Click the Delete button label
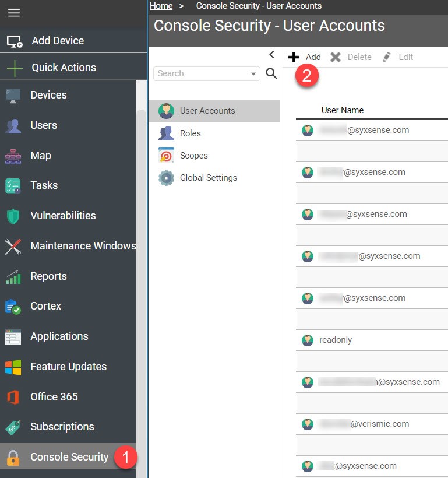This screenshot has width=448, height=478. (359, 57)
